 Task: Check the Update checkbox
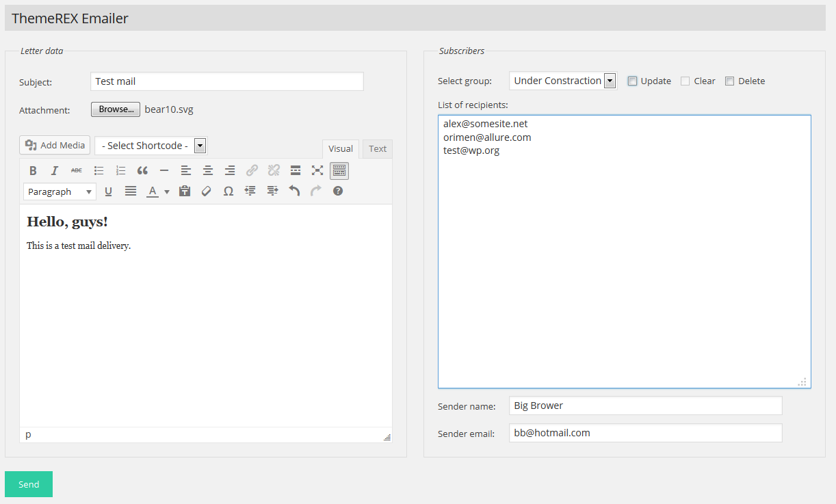[x=633, y=81]
